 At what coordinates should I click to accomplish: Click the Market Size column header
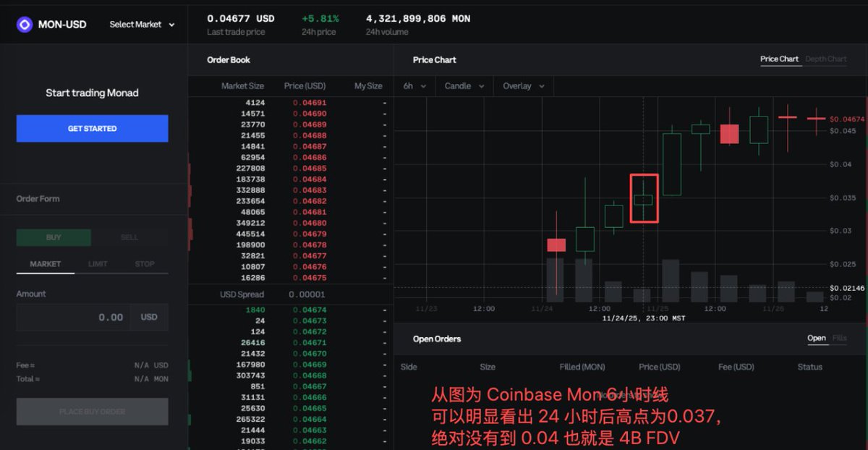click(x=242, y=86)
